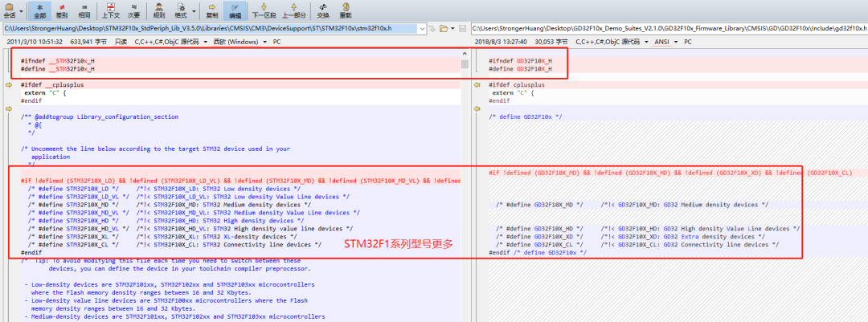Open the 规则 rules dialog
This screenshot has height=322, width=868.
(x=159, y=10)
